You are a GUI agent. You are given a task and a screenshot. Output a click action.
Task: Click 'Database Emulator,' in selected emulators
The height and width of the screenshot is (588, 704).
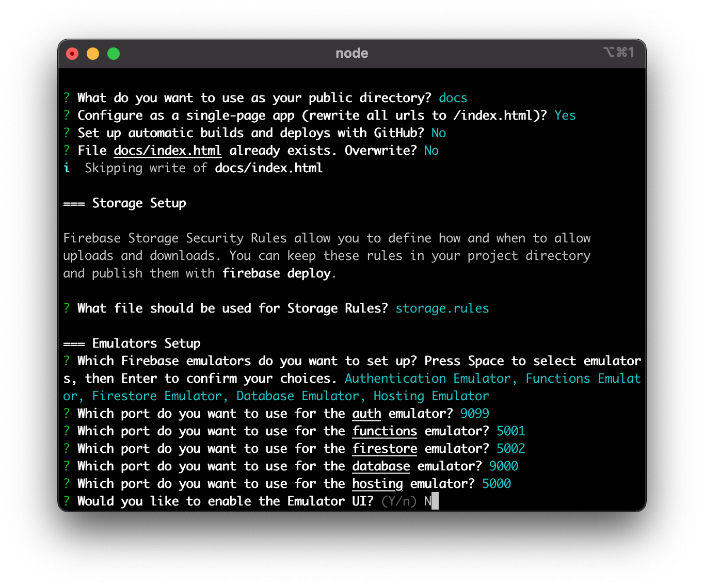click(x=301, y=396)
